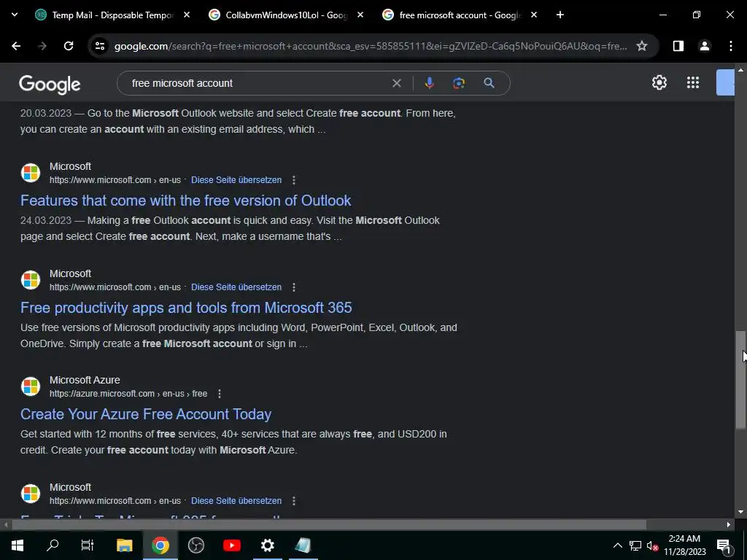Click the Chrome address bar
This screenshot has height=560, width=747.
(x=371, y=46)
